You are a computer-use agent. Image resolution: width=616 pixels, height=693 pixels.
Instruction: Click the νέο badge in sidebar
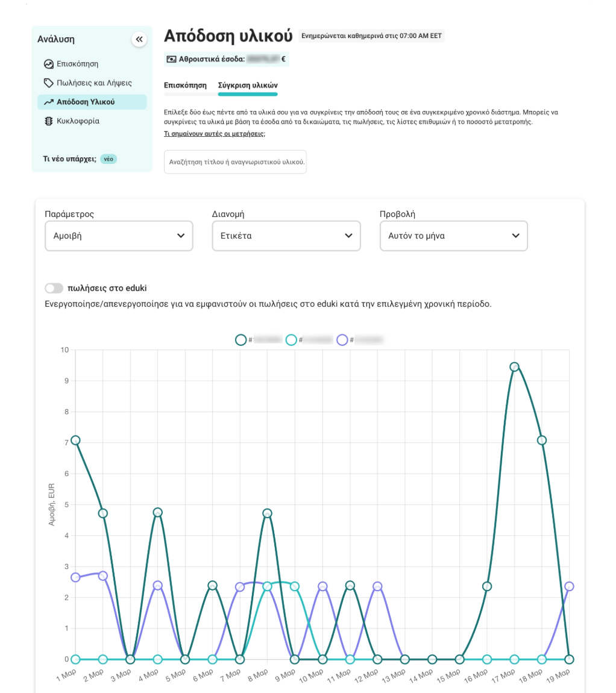tap(108, 159)
